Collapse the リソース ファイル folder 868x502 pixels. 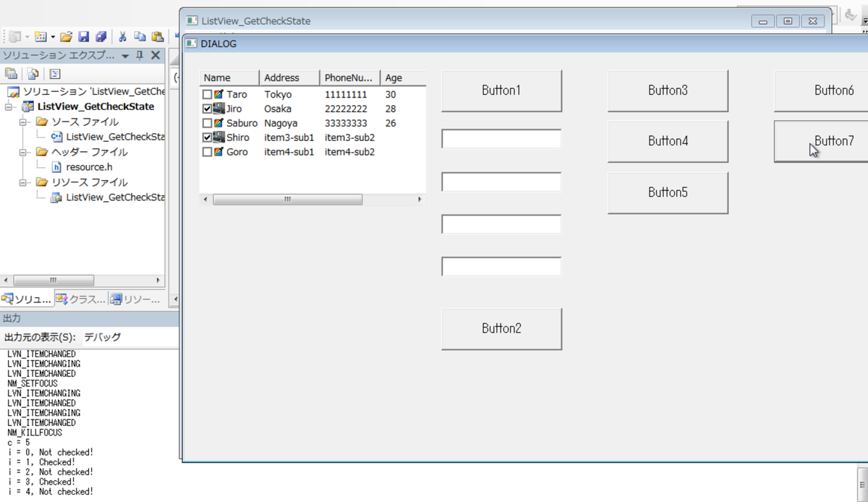[x=22, y=183]
